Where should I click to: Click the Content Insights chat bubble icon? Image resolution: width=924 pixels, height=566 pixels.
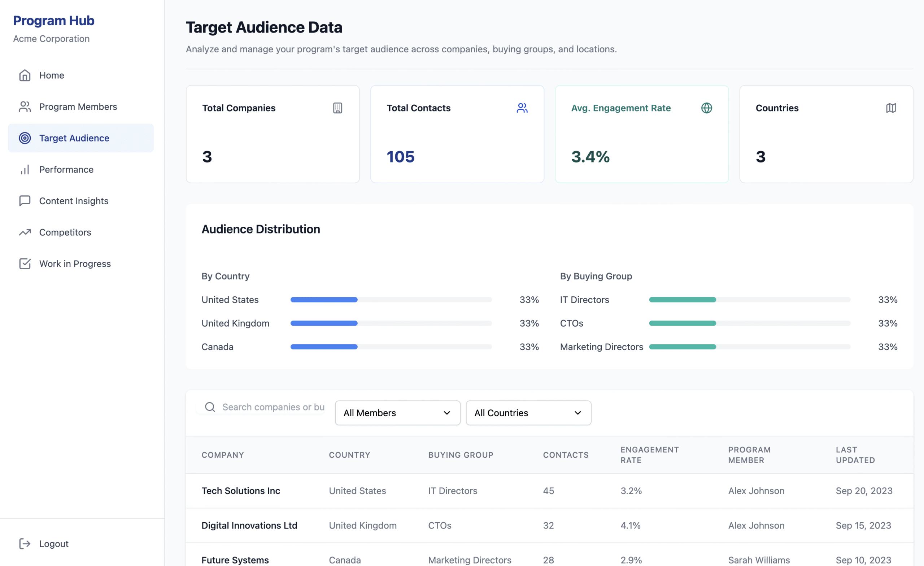click(25, 201)
